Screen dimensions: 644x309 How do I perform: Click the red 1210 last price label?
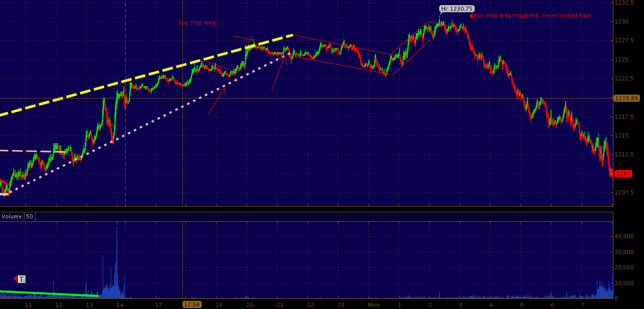623,174
